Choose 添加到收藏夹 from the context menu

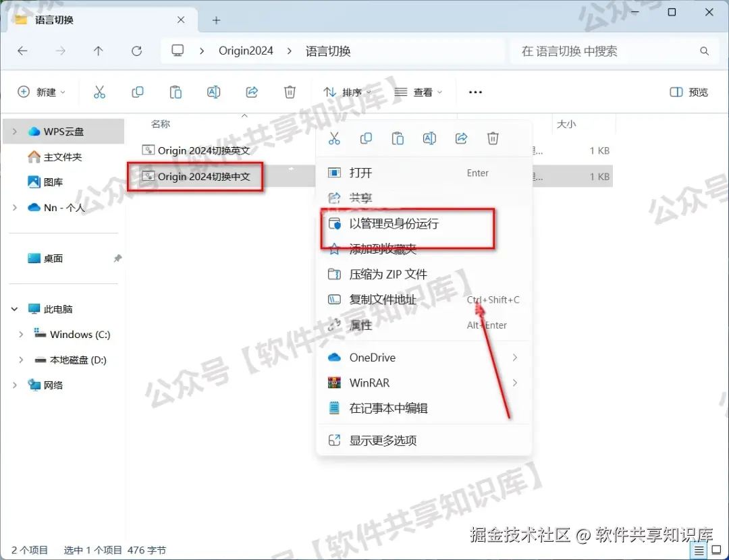pos(424,249)
